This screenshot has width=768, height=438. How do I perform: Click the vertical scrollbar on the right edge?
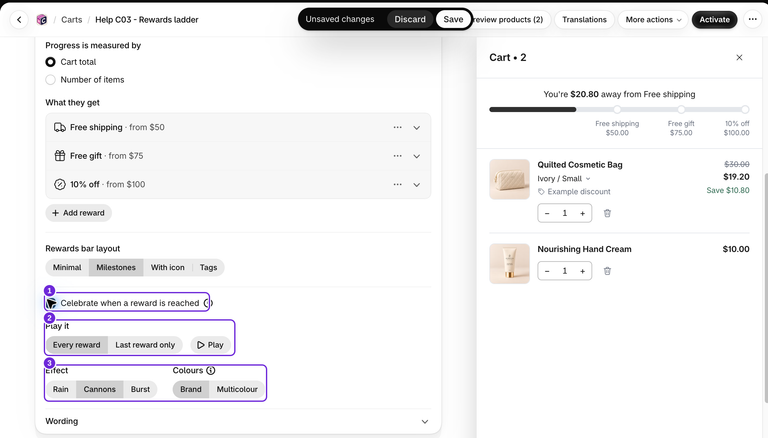pyautogui.click(x=765, y=289)
